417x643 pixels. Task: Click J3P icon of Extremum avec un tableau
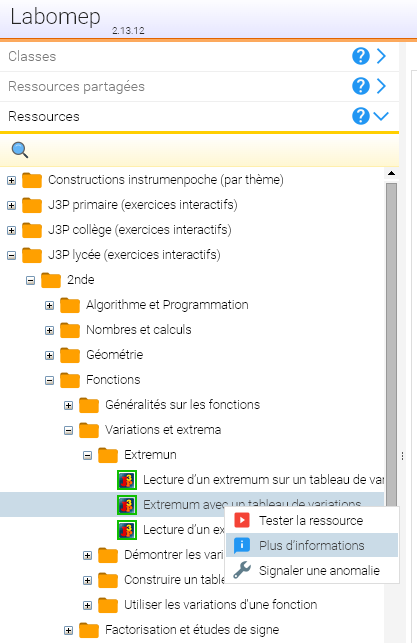pyautogui.click(x=127, y=505)
